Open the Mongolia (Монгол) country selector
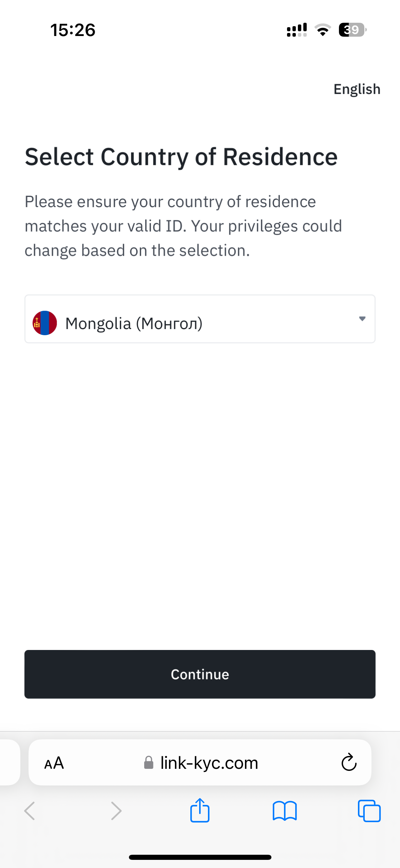The width and height of the screenshot is (400, 868). pyautogui.click(x=200, y=319)
